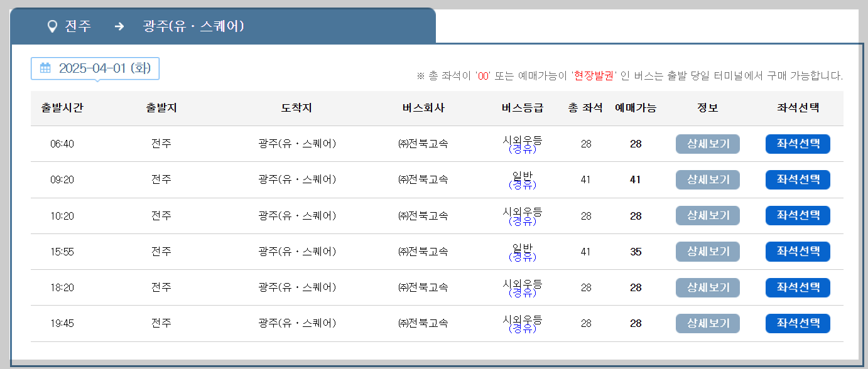Select seats for the last 19:45 bus
Screen dimensions: 868x369
point(798,323)
